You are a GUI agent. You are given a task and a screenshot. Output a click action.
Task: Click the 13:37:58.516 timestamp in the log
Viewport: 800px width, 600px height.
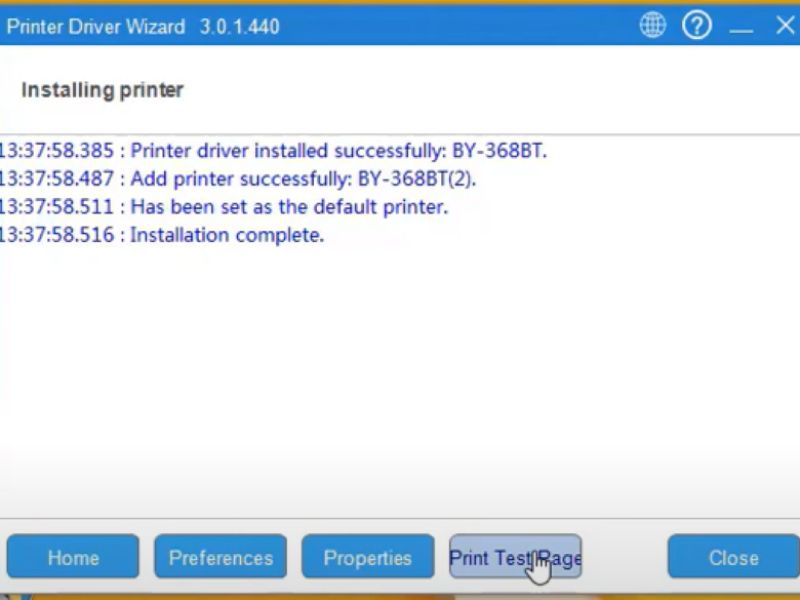click(x=56, y=236)
